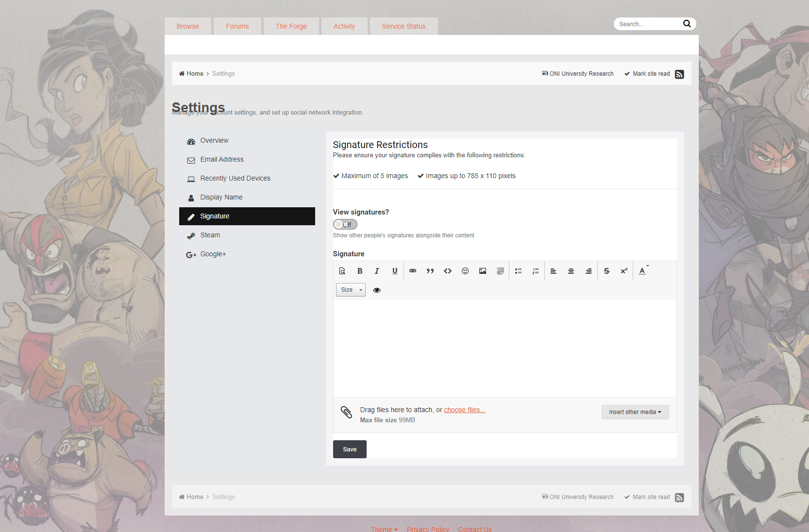Apply strikethrough formatting
Viewport: 809px width, 532px height.
607,271
